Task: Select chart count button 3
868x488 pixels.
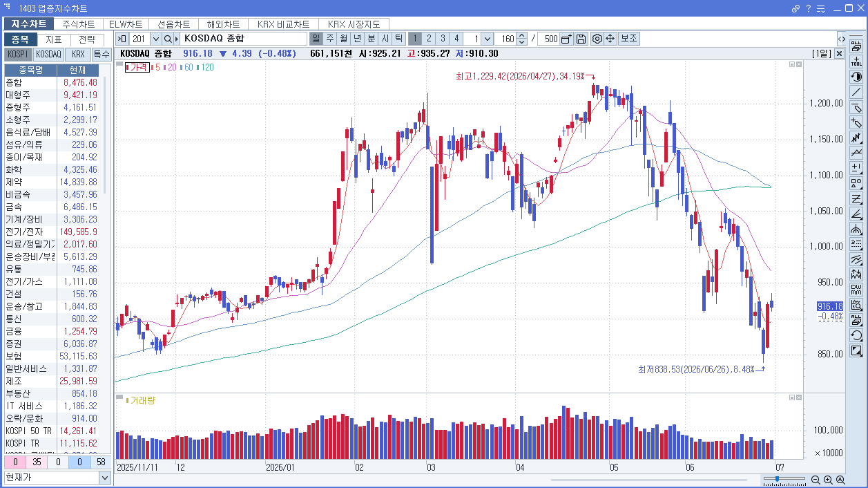Action: (443, 39)
